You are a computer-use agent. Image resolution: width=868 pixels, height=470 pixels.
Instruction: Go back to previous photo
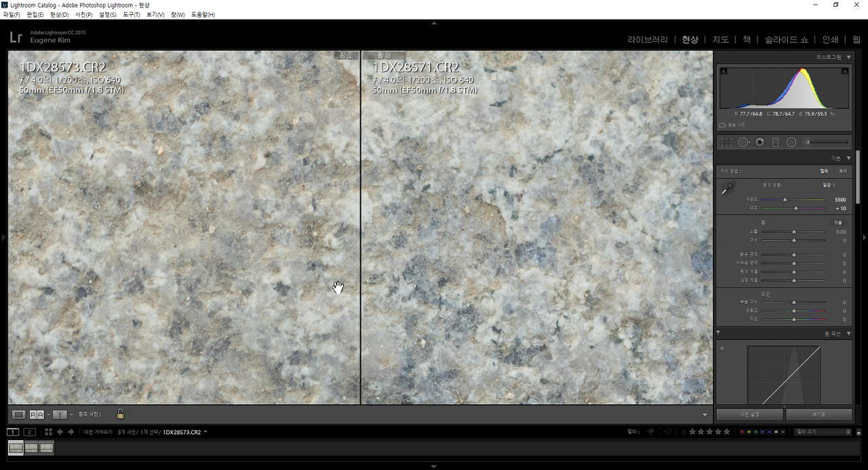60,432
